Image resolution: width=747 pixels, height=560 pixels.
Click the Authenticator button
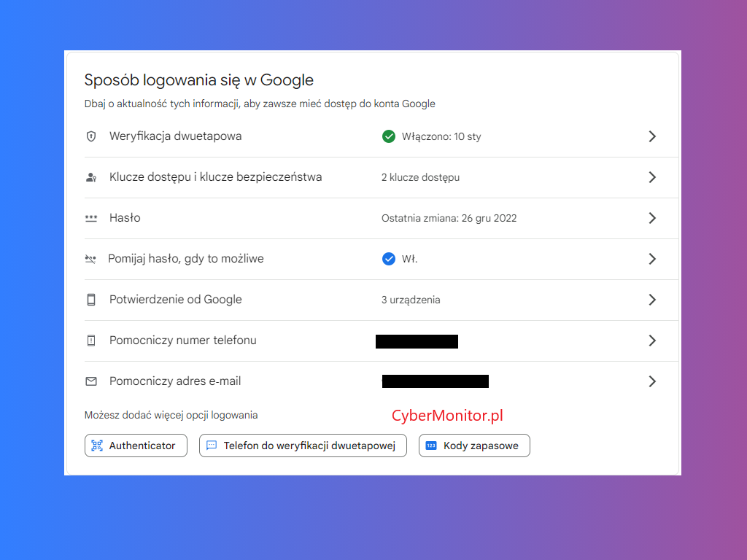tap(136, 446)
